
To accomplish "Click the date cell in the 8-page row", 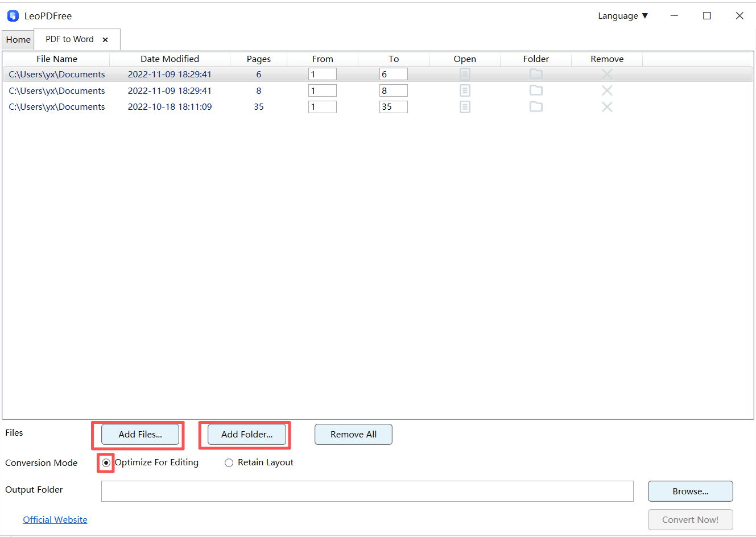I will click(170, 91).
